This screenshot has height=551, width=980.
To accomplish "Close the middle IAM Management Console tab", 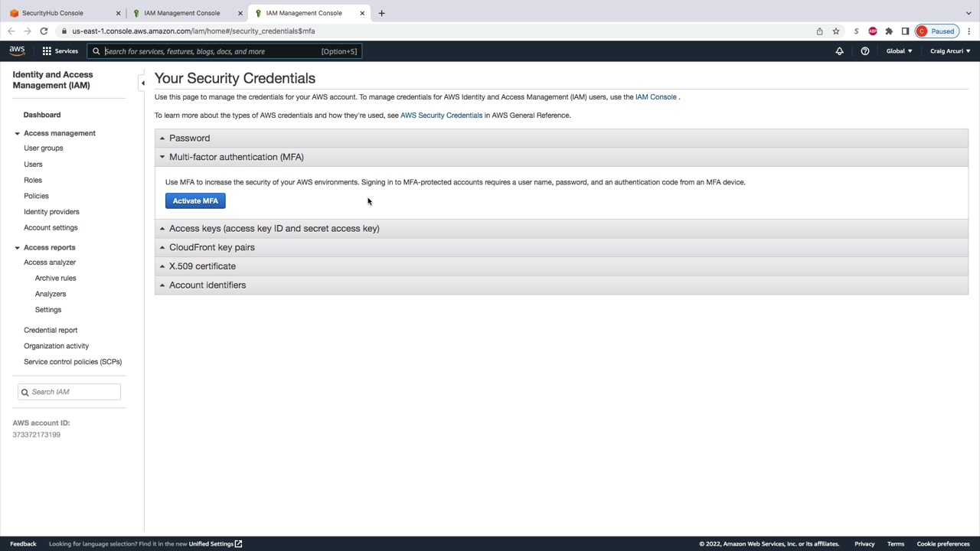I will 240,13.
